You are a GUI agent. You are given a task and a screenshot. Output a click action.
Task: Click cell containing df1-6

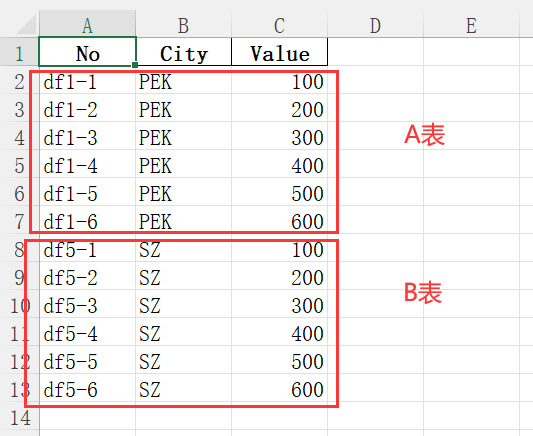(87, 220)
